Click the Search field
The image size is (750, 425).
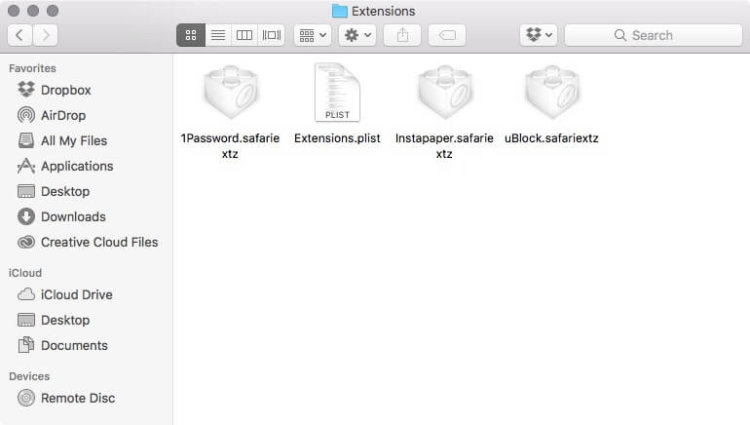click(653, 35)
